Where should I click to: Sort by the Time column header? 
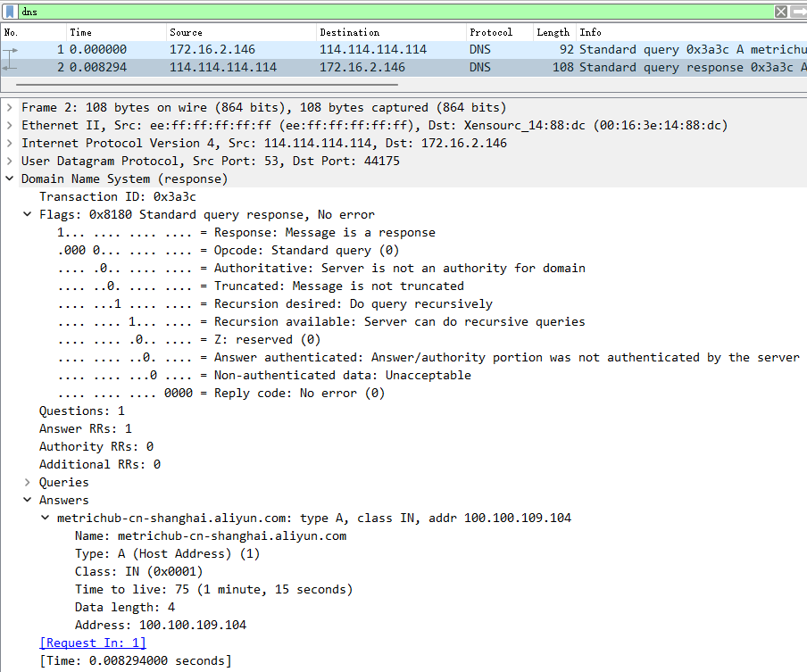[x=116, y=32]
